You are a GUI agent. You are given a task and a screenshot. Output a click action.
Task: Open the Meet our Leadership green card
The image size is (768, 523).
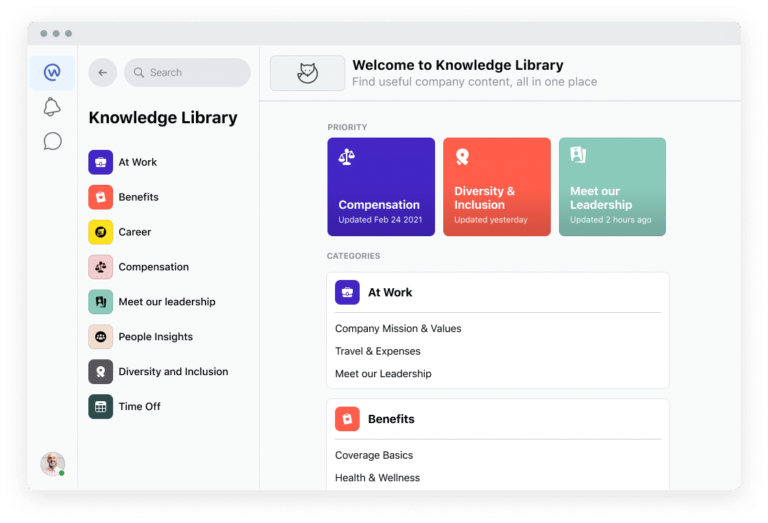(x=612, y=187)
